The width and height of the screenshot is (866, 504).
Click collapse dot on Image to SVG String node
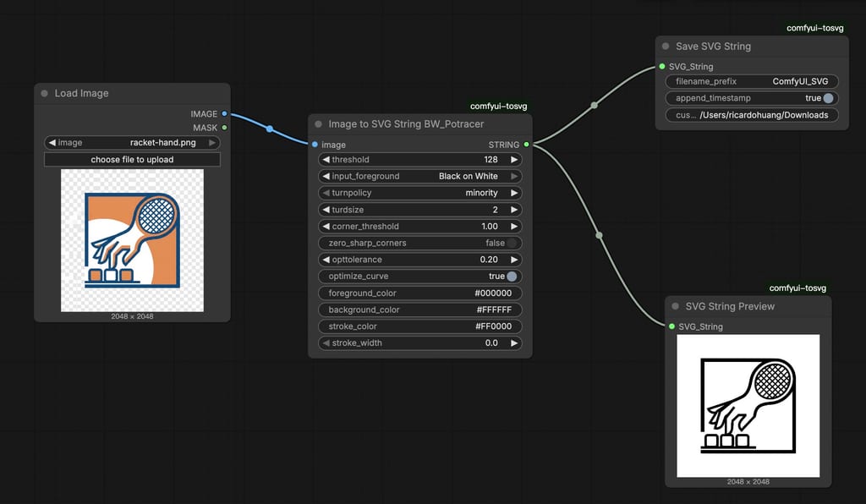point(318,124)
